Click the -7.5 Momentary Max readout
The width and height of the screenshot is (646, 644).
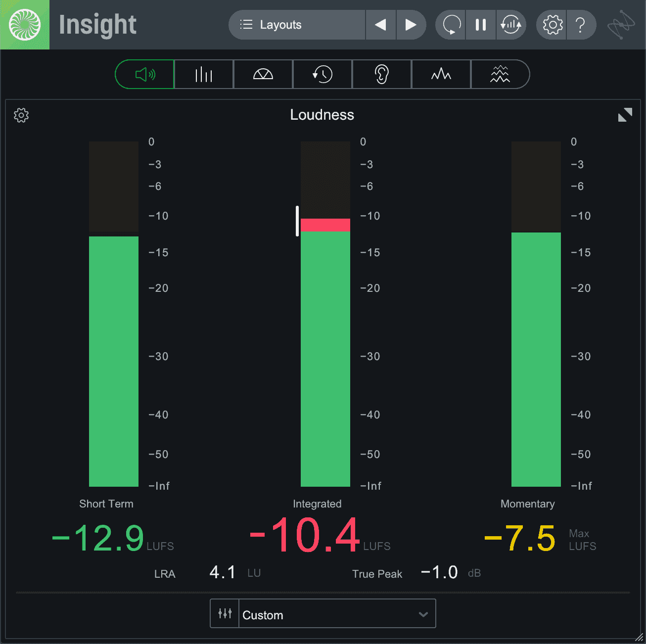click(520, 538)
